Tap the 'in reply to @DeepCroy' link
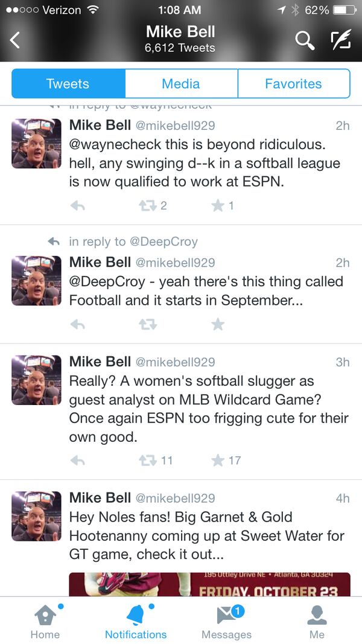362x644 pixels. [133, 241]
